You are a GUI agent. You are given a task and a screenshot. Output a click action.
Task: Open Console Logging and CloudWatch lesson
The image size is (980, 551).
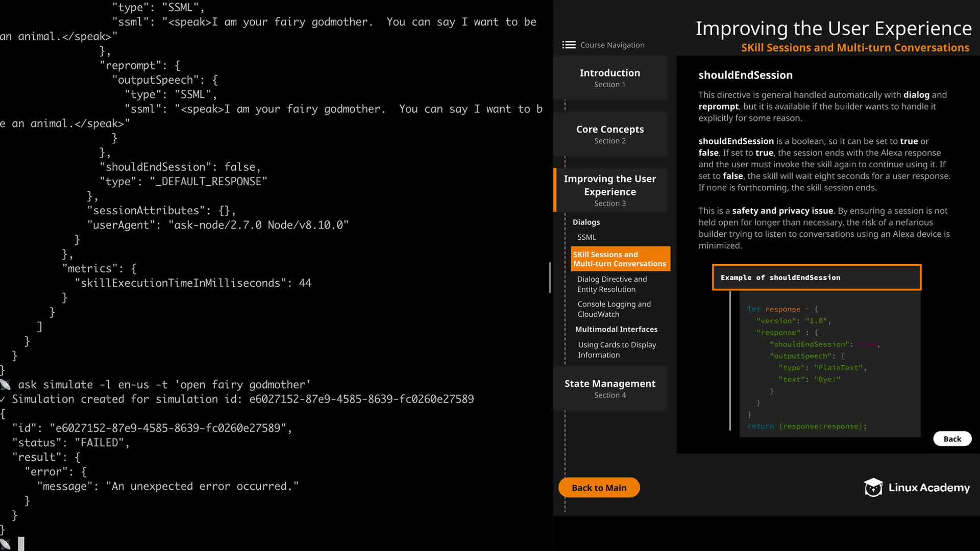[614, 309]
